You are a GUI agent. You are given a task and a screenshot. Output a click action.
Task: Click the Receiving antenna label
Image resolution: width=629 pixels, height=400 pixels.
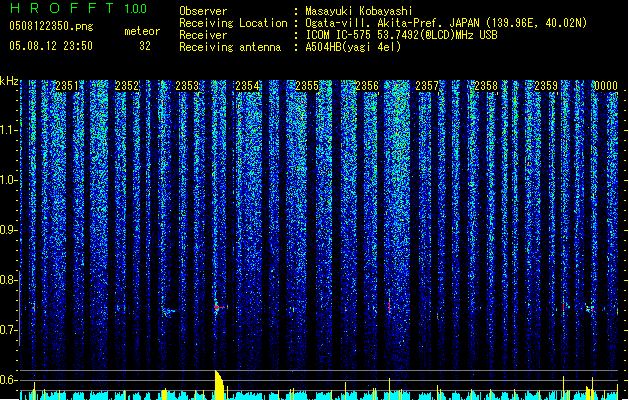coord(230,47)
